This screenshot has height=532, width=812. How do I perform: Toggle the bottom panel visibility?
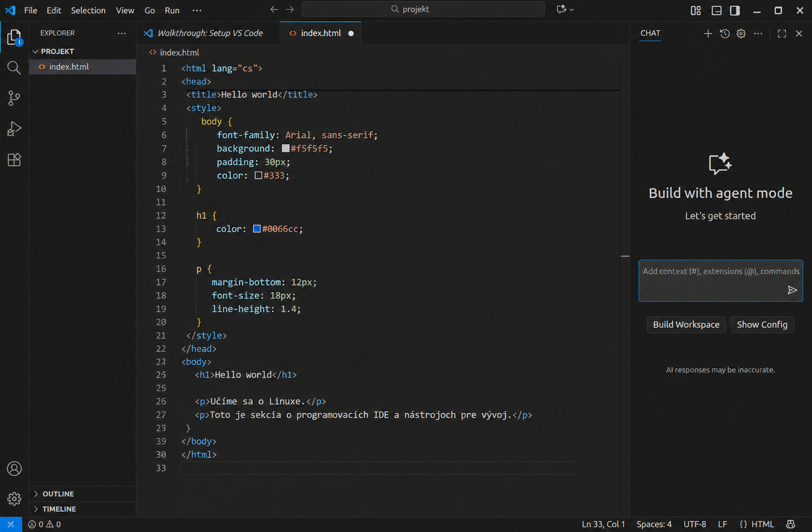tap(716, 10)
